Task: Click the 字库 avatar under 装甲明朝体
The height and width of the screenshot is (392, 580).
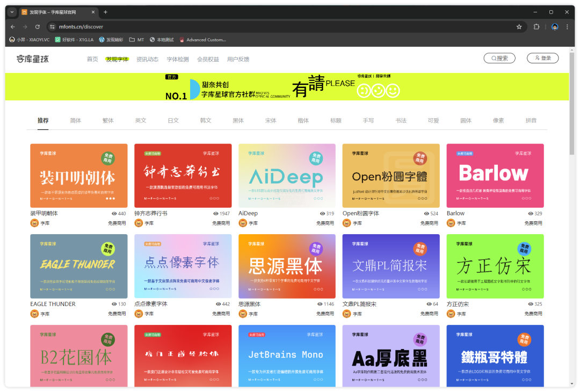Action: (x=34, y=223)
